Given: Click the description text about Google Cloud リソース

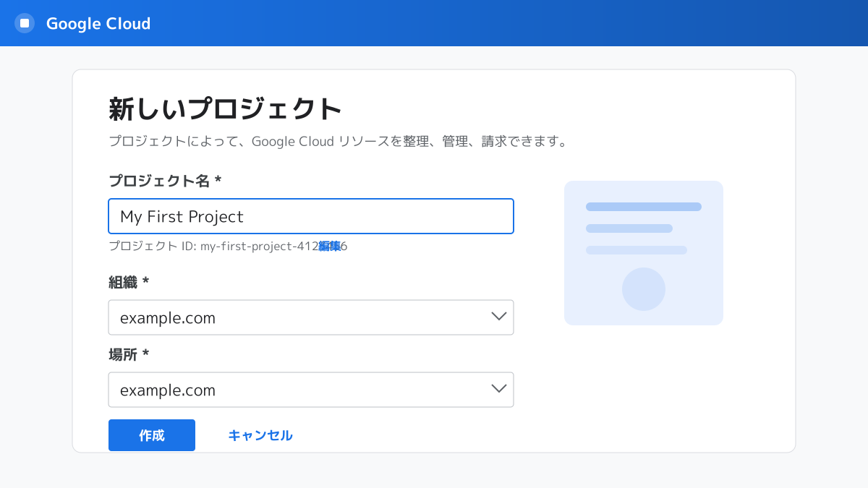Looking at the screenshot, I should point(338,141).
